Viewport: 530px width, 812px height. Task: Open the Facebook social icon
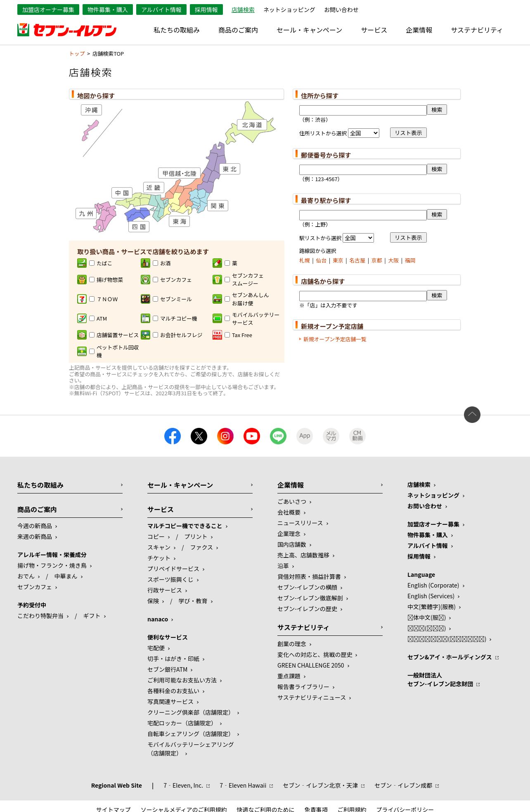(x=173, y=436)
